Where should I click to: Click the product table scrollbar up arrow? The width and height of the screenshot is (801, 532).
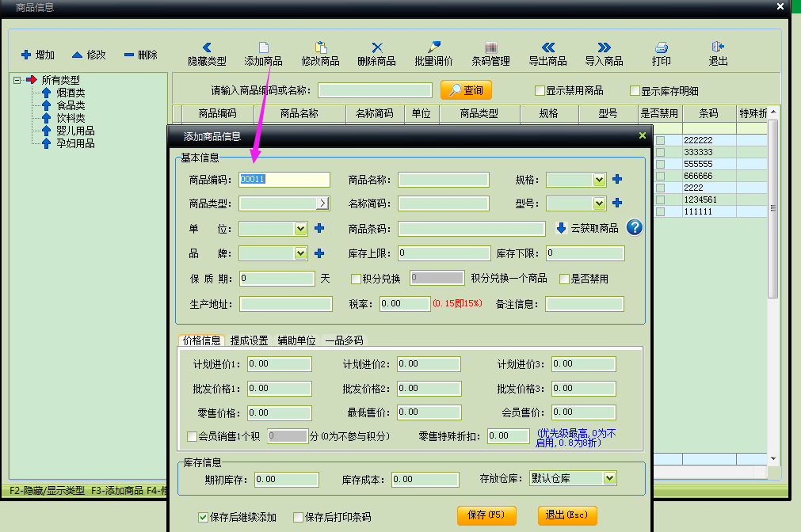pyautogui.click(x=773, y=112)
